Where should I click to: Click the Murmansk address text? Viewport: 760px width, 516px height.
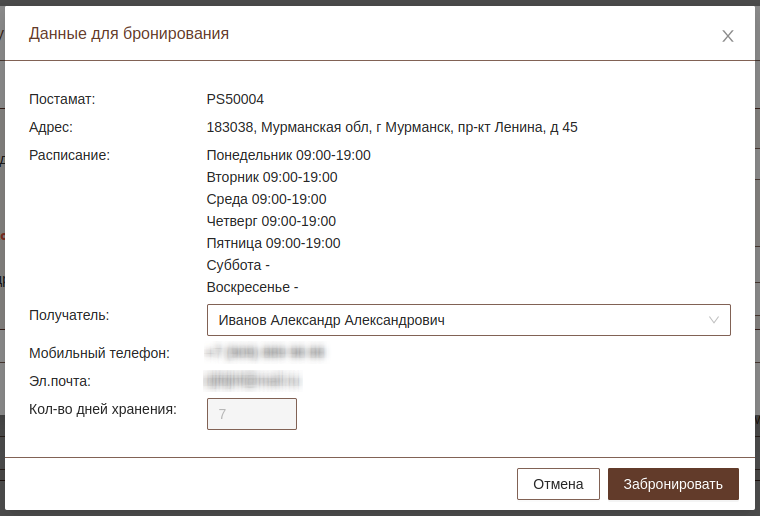pos(392,127)
